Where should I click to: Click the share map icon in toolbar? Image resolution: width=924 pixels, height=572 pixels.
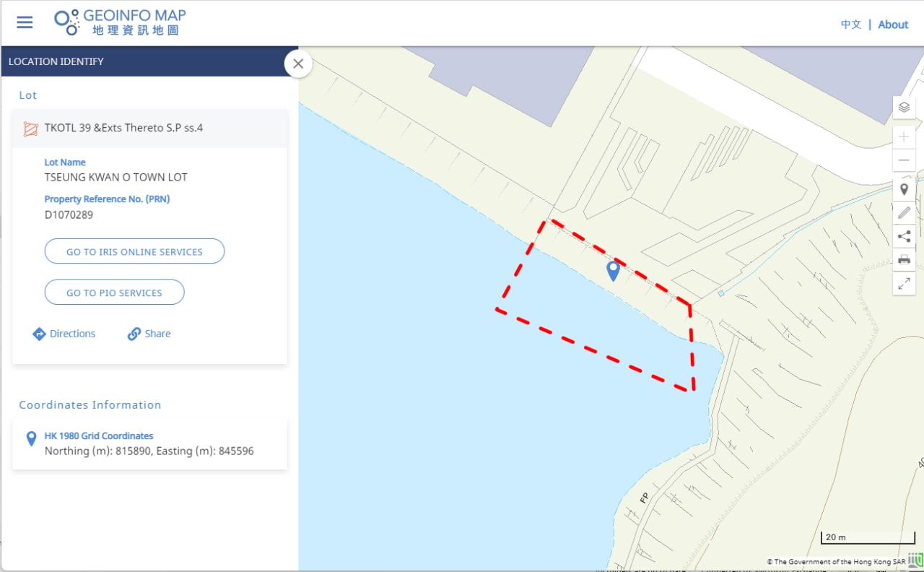click(904, 236)
